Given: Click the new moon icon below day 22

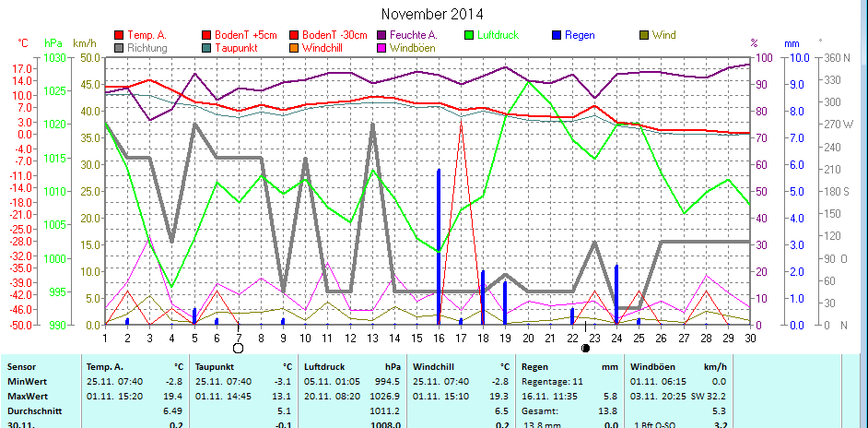Looking at the screenshot, I should (x=585, y=348).
